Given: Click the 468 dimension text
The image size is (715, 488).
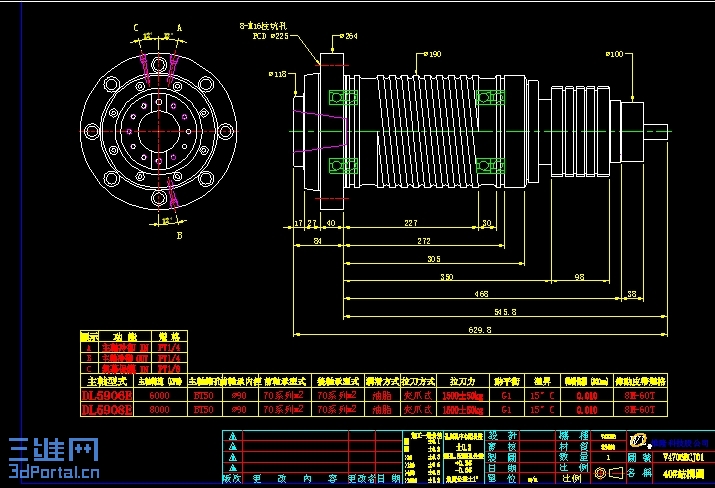Looking at the screenshot, I should pyautogui.click(x=481, y=294).
